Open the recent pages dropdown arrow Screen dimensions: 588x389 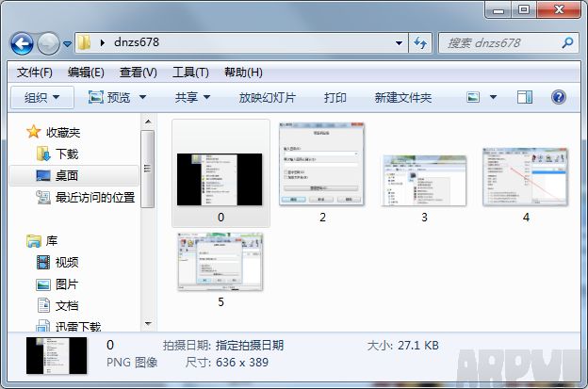click(67, 44)
